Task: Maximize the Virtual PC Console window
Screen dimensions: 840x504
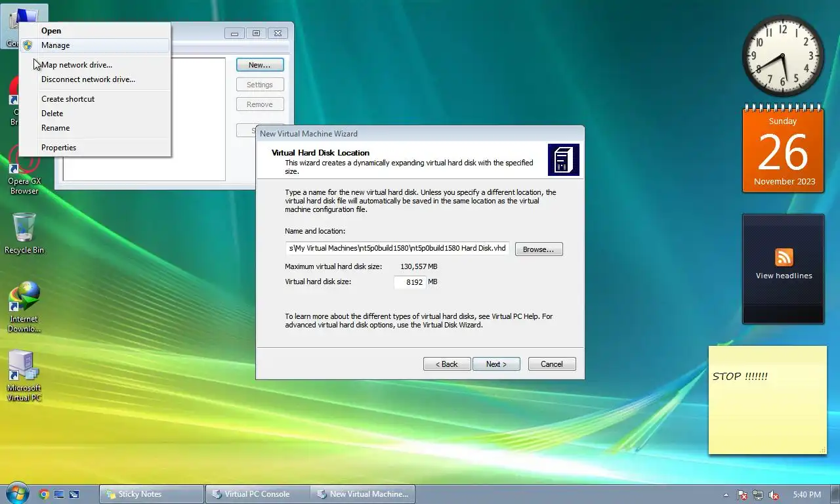Action: pyautogui.click(x=256, y=33)
